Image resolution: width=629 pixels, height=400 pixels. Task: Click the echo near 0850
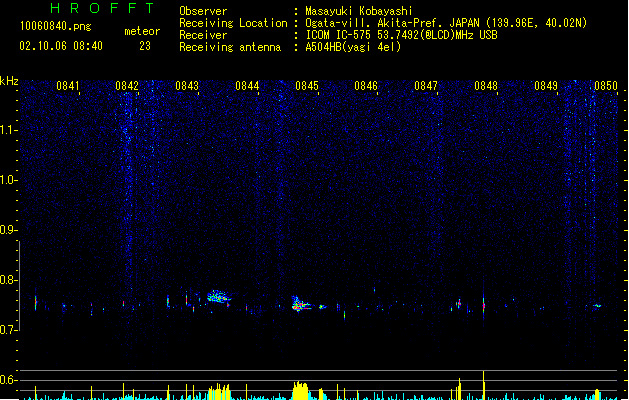(x=597, y=306)
